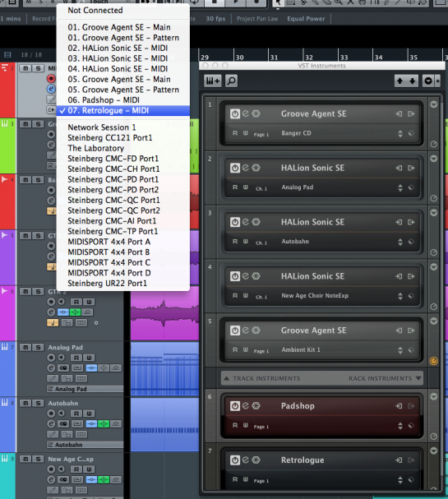This screenshot has height=499, width=448.
Task: Click the Add Track Instrument keyboard-plus button
Action: coord(213,81)
